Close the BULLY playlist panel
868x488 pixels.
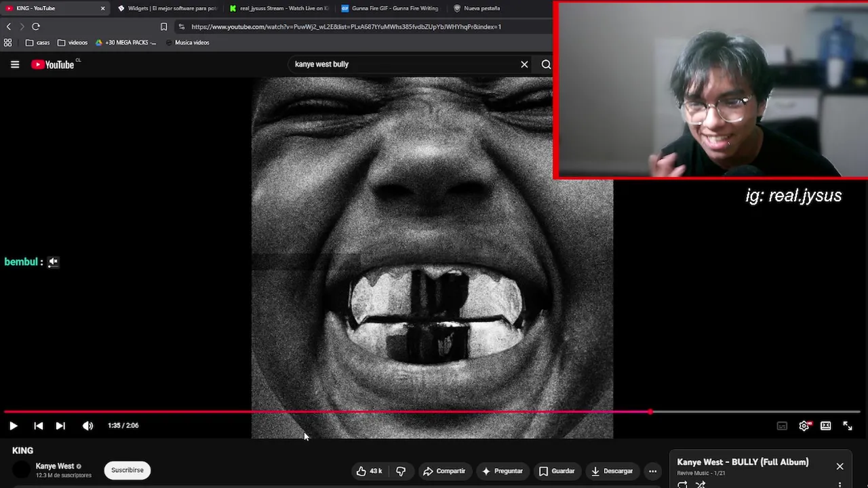click(x=840, y=466)
